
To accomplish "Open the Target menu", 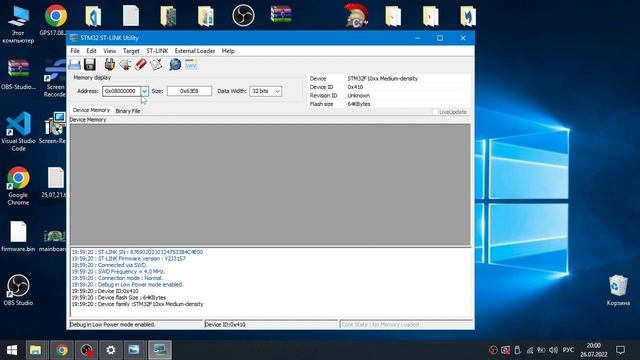I will [x=131, y=51].
